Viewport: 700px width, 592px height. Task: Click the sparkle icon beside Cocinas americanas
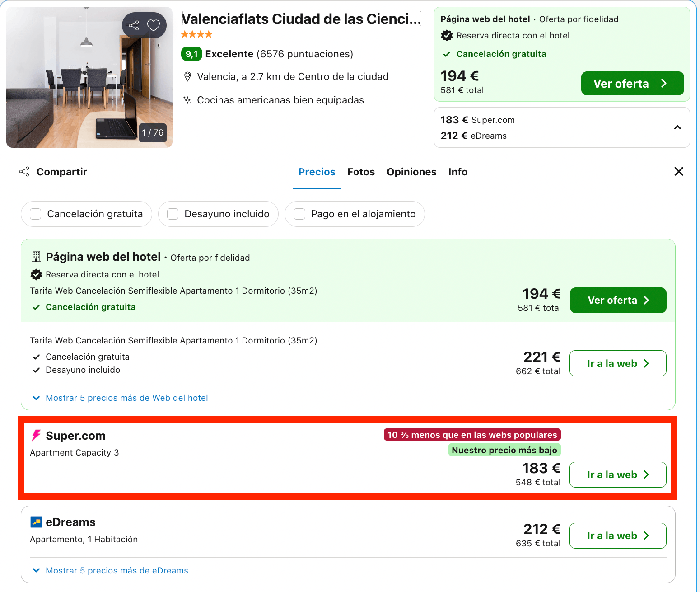tap(187, 100)
